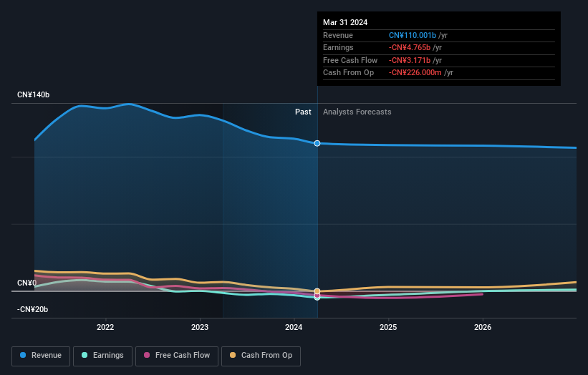The image size is (588, 375).
Task: Click the CN¥0 y-axis label
Action: coord(27,283)
